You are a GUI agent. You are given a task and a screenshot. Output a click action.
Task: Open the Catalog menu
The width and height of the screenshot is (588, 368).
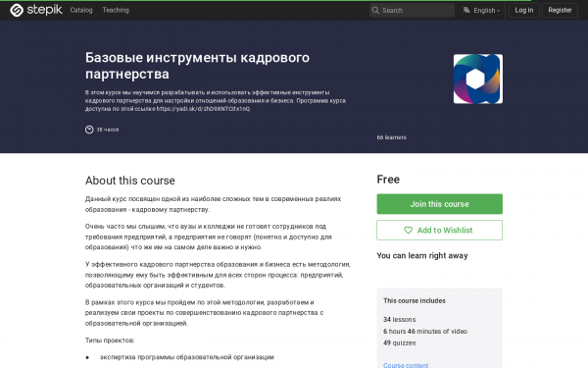81,10
